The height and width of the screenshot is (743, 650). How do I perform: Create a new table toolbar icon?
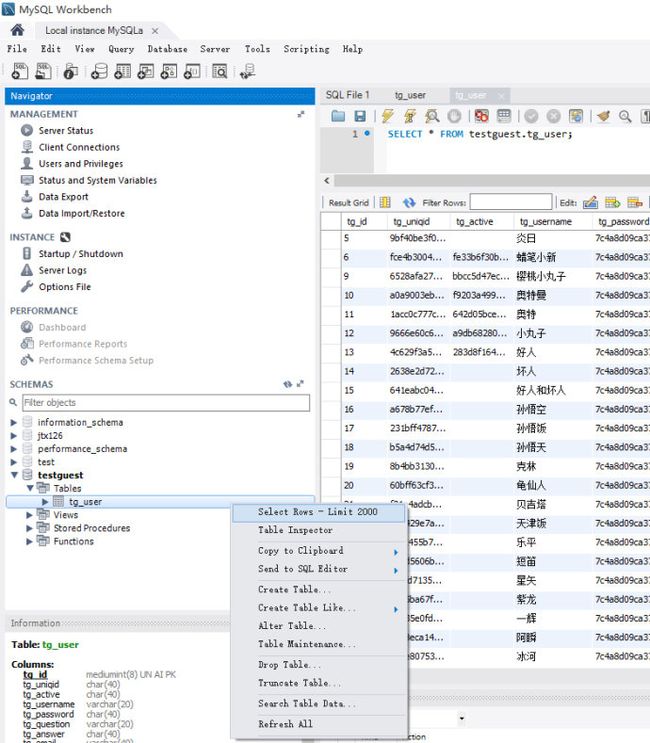pyautogui.click(x=123, y=71)
